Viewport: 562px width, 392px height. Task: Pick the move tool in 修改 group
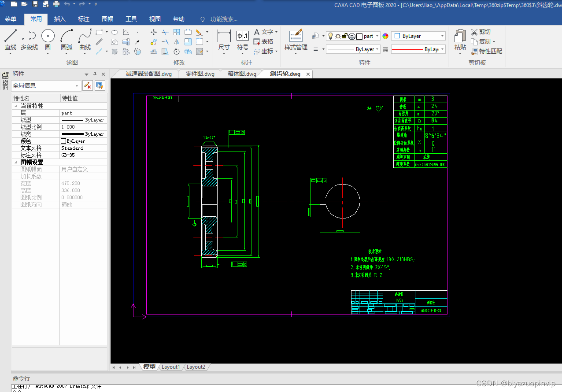pyautogui.click(x=154, y=32)
